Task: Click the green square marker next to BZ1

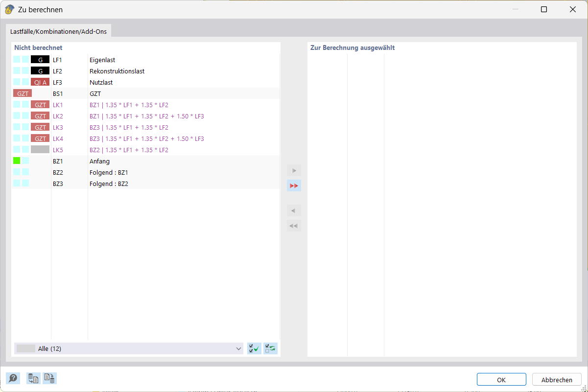Action: coord(16,161)
